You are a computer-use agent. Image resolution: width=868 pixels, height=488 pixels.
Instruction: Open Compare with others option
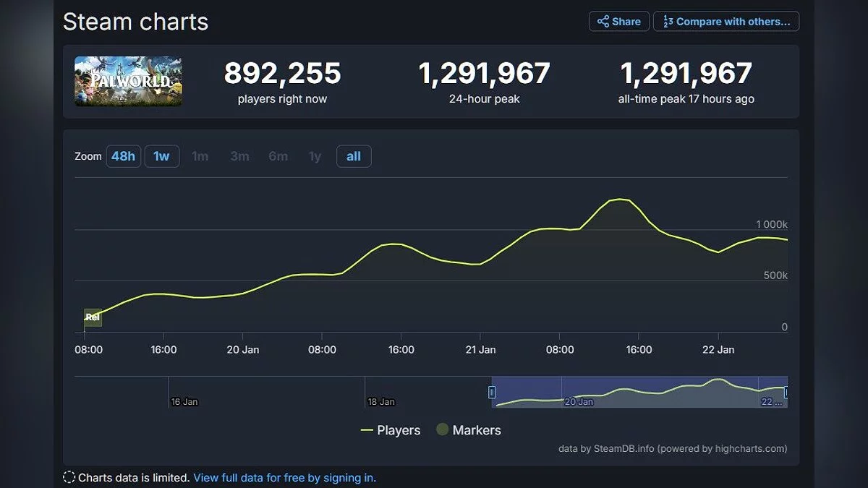pos(726,22)
